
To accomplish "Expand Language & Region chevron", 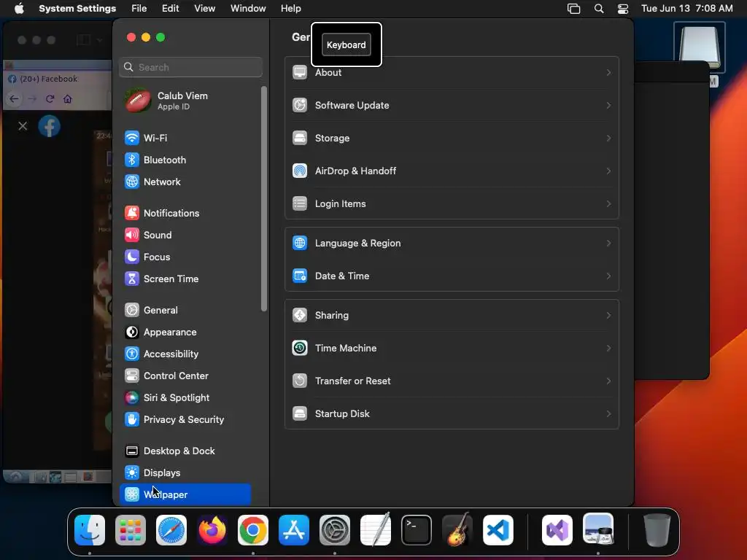I will tap(608, 244).
